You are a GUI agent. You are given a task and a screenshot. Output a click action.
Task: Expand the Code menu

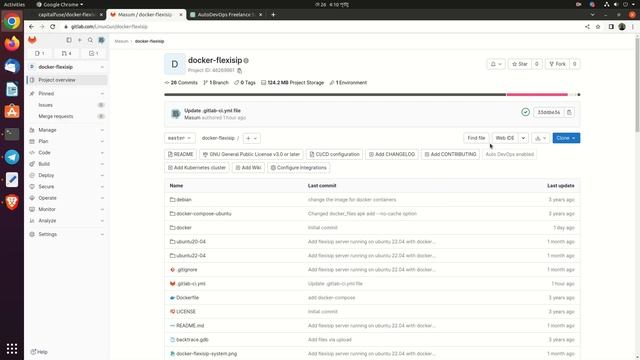tap(67, 153)
